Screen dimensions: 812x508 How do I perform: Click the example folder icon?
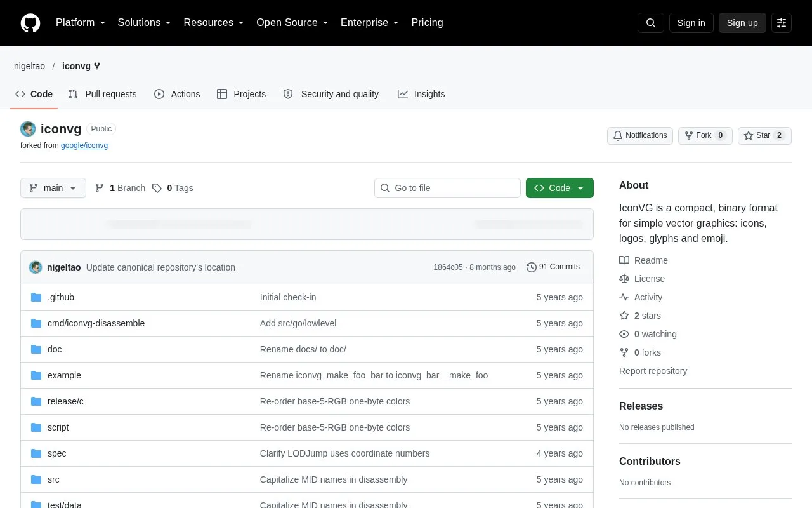click(36, 375)
